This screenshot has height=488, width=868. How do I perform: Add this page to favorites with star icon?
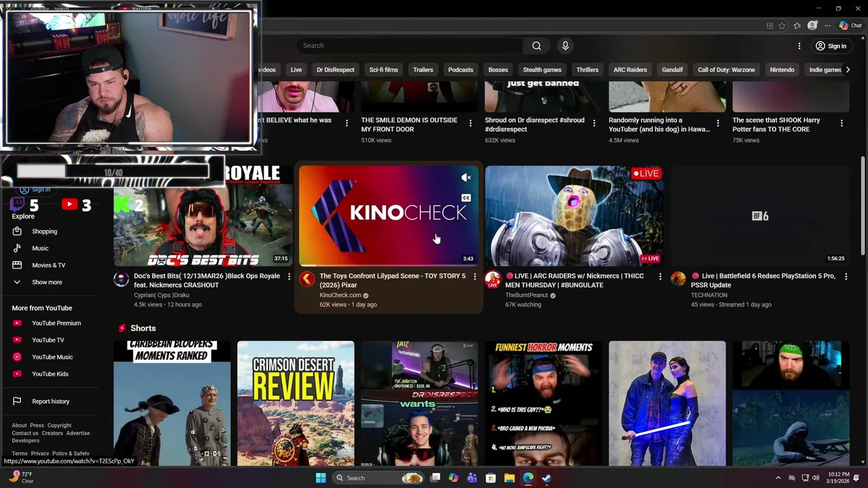pos(782,26)
